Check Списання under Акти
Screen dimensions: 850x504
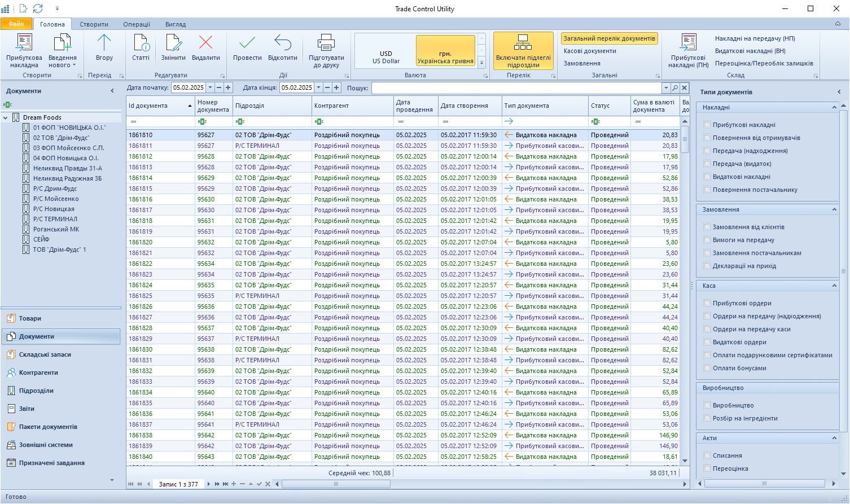click(x=707, y=455)
